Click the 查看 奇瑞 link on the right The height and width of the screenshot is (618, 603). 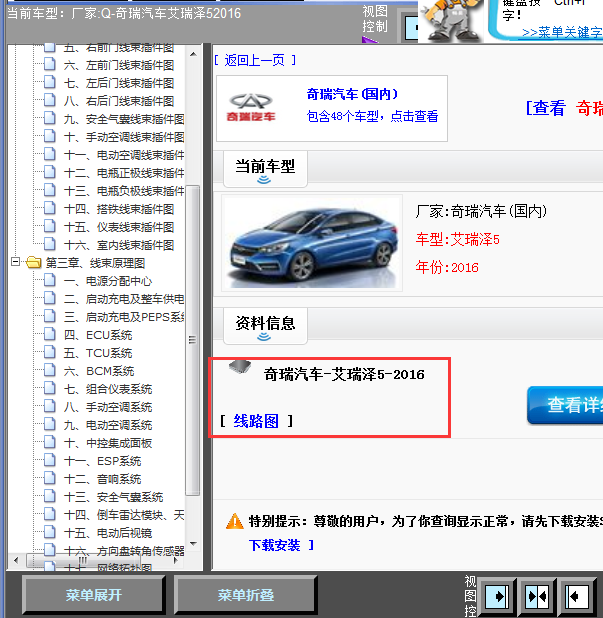(x=564, y=108)
